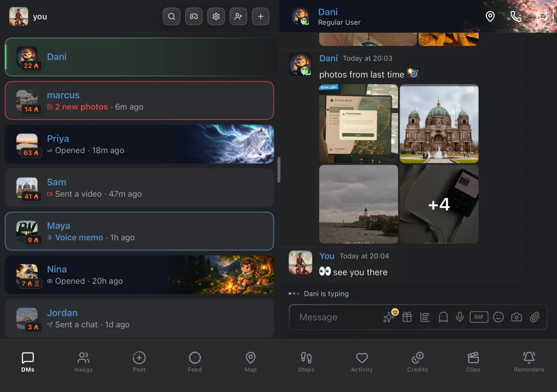
Task: Open the Clips tab
Action: [x=473, y=362]
